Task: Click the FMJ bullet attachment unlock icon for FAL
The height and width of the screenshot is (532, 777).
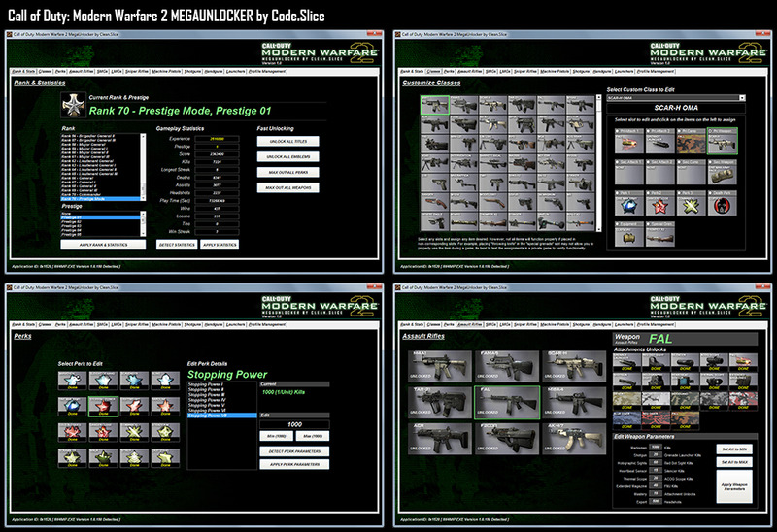Action: point(743,362)
